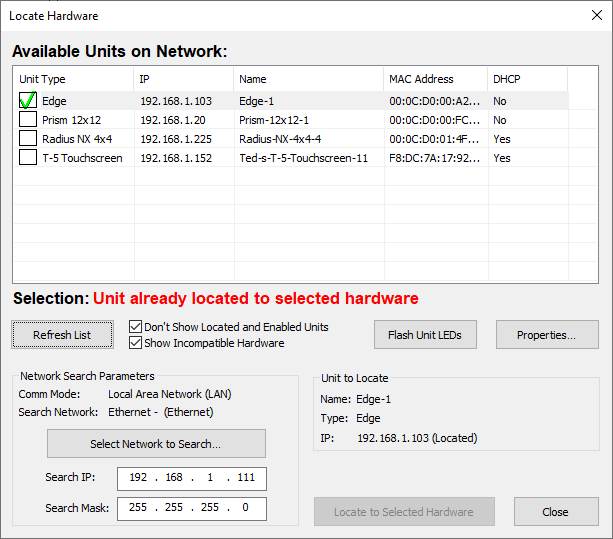Sort by the MAC Address column header
The height and width of the screenshot is (539, 613).
coord(436,79)
